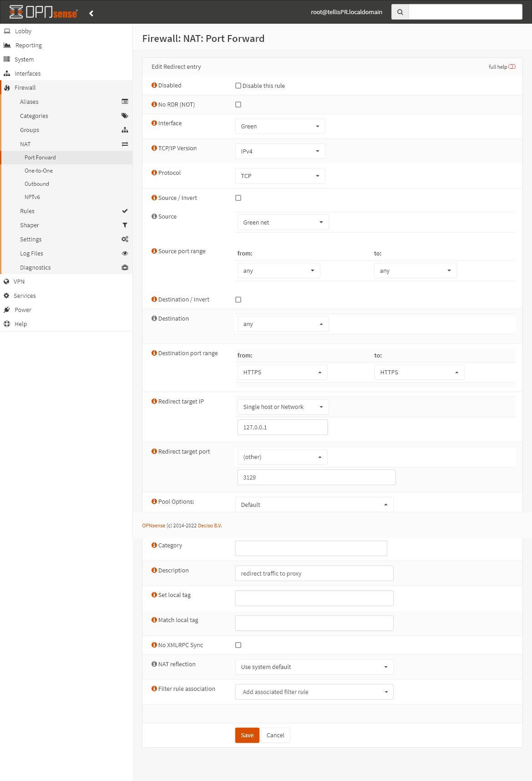Toggle the full help switch

click(x=512, y=66)
